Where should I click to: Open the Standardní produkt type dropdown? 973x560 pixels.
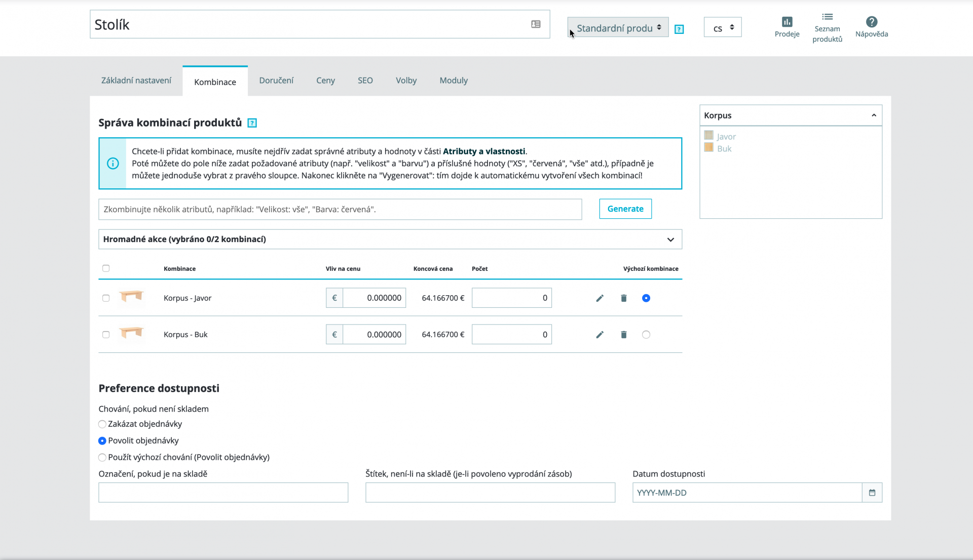[618, 28]
